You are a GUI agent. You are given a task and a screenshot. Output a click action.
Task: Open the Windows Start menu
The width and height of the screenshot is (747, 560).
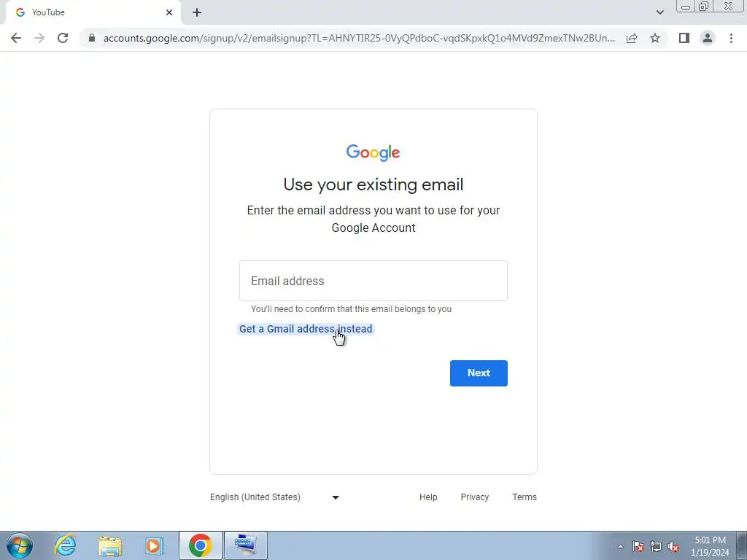20,545
